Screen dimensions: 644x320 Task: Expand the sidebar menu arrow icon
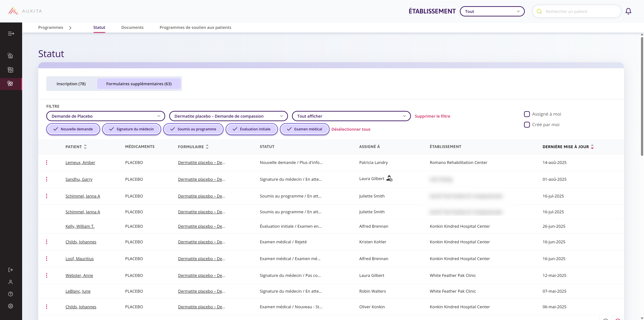[x=11, y=34]
